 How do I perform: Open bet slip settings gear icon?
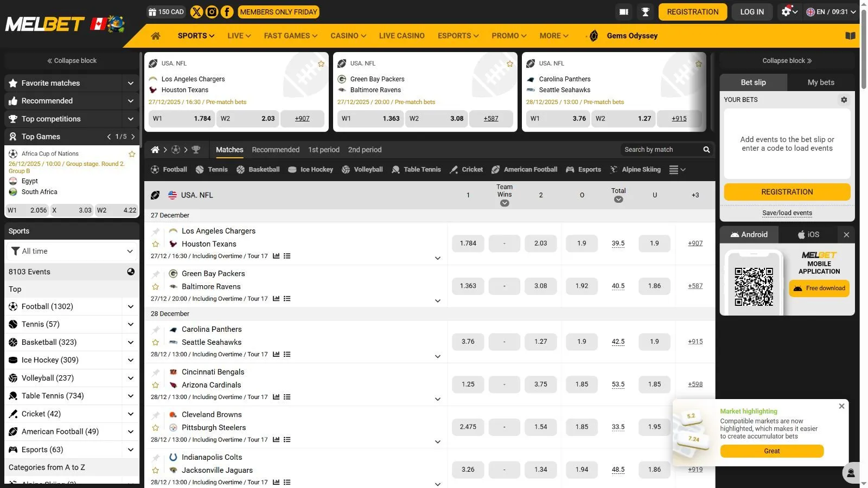tap(844, 100)
